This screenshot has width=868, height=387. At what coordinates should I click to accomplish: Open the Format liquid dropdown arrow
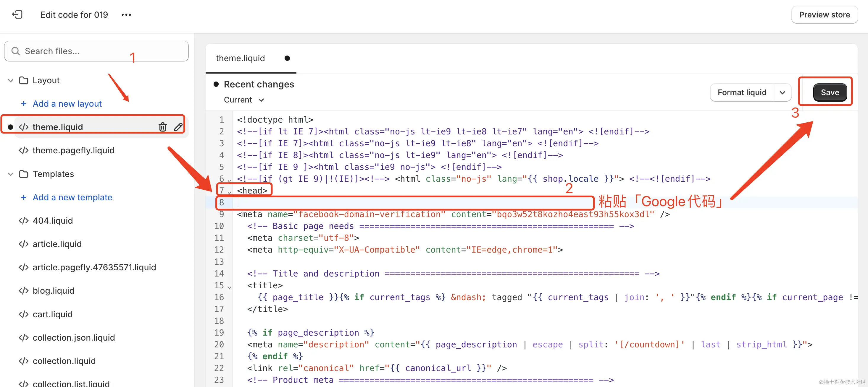click(x=782, y=92)
